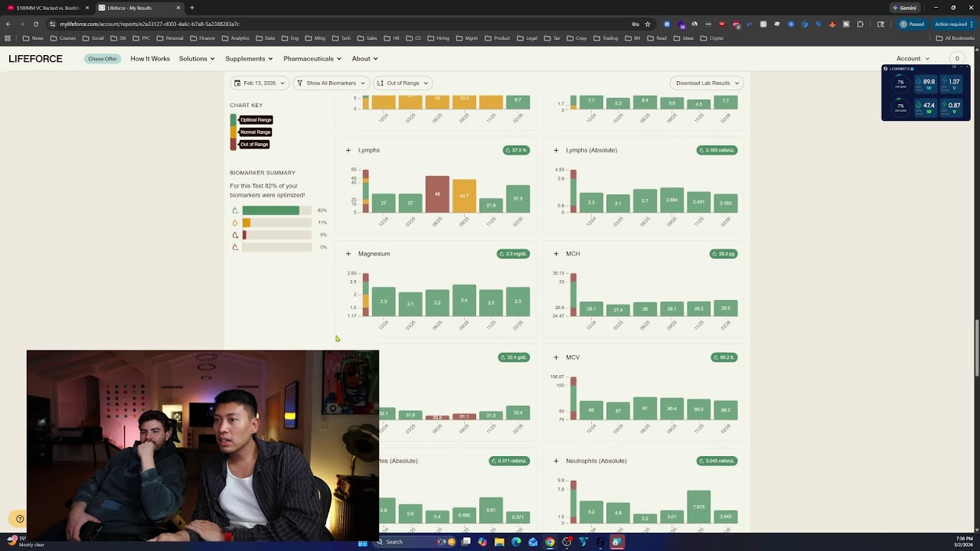This screenshot has height=551, width=980.
Task: Expand the Lymphs (Absolute) plus icon
Action: tap(556, 150)
